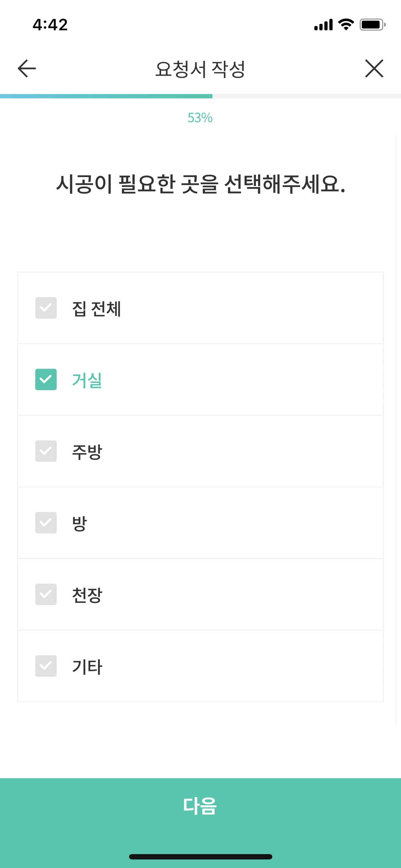Tap the back arrow icon
The height and width of the screenshot is (868, 401).
(x=26, y=68)
